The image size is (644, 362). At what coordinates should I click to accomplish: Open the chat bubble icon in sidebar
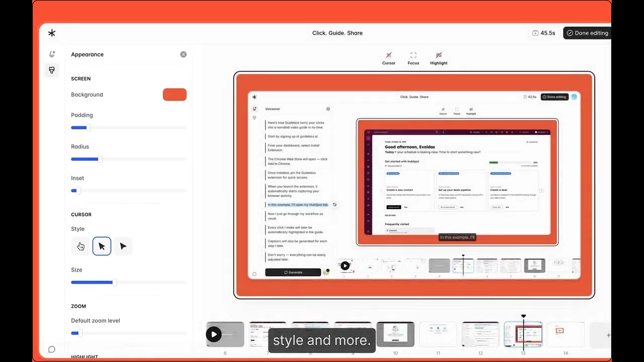click(52, 349)
